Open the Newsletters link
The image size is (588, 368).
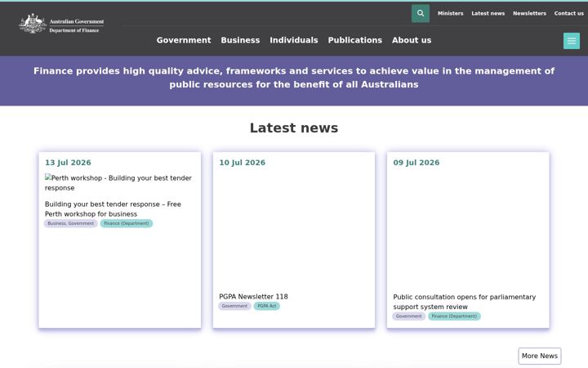pyautogui.click(x=529, y=14)
